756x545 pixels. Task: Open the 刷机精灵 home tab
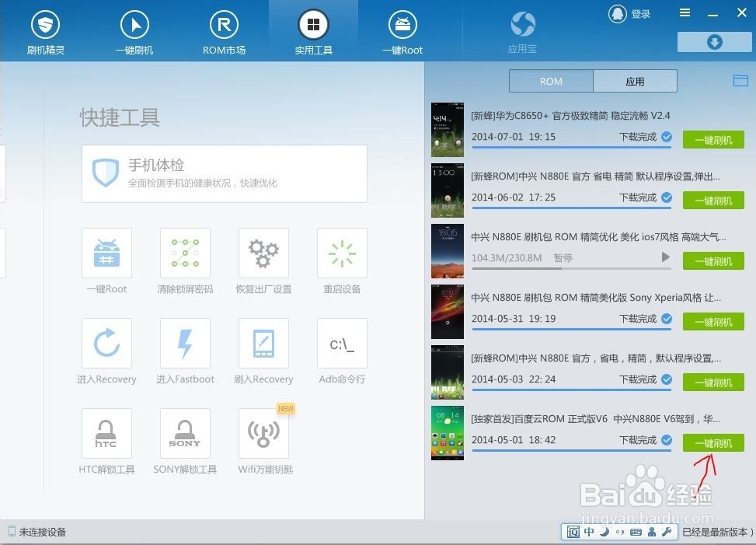[45, 32]
